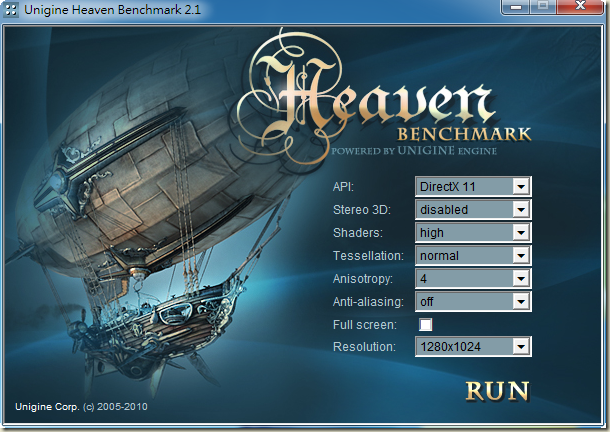
Task: Expand the Tessellation dropdown set to normal
Action: [473, 255]
